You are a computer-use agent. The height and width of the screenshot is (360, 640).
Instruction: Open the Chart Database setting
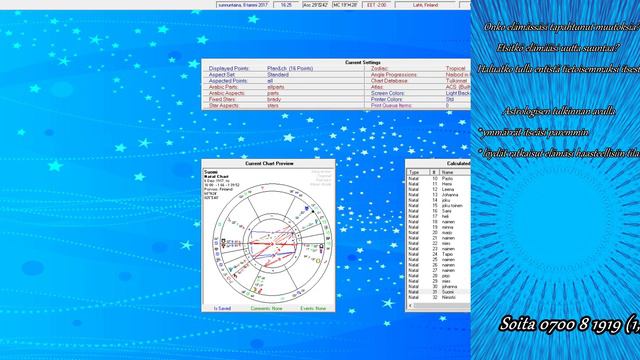tap(389, 81)
